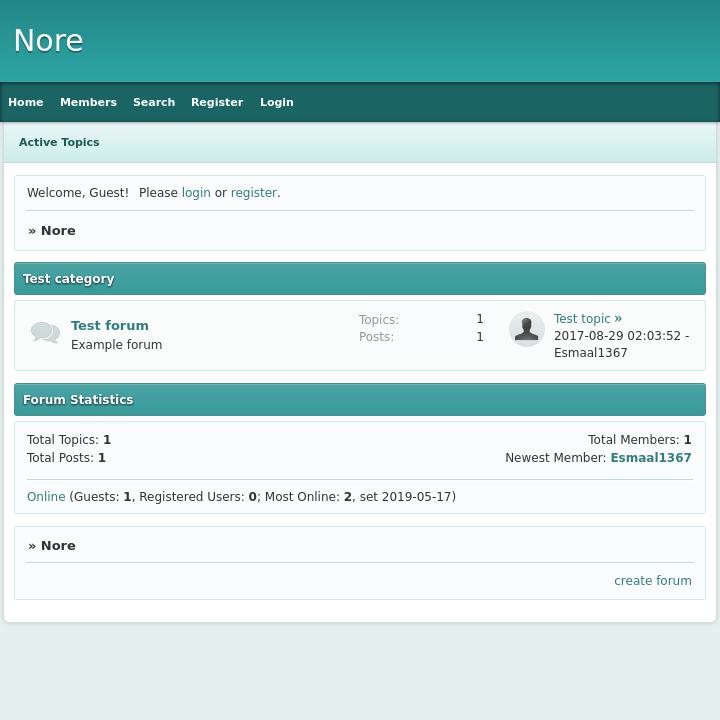720x720 pixels.
Task: View newest member Esmaal1367 profile
Action: pyautogui.click(x=651, y=458)
